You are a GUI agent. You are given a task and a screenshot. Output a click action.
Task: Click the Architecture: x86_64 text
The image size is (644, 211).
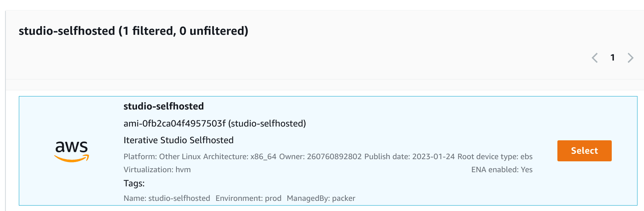pos(240,157)
